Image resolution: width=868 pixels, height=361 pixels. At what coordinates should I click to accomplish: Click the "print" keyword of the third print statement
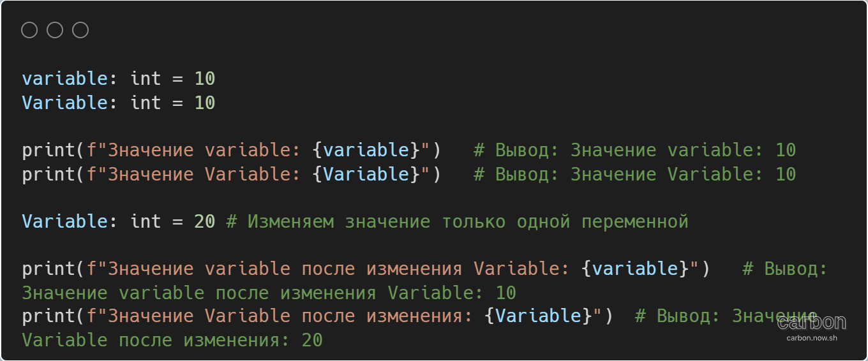[x=49, y=269]
